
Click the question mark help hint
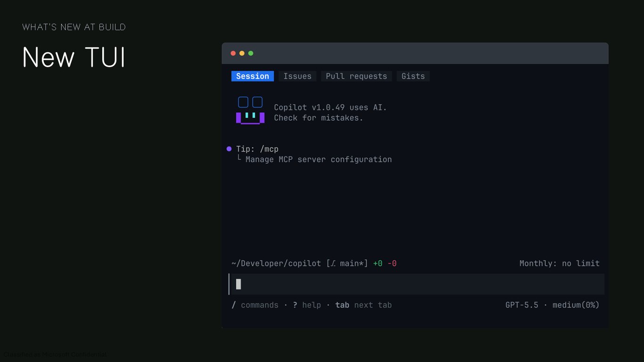click(x=307, y=305)
